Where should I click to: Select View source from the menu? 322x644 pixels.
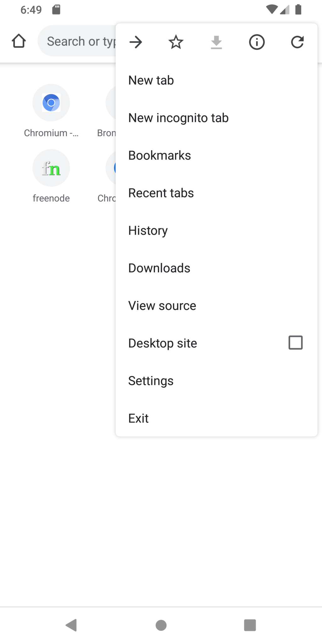click(162, 305)
